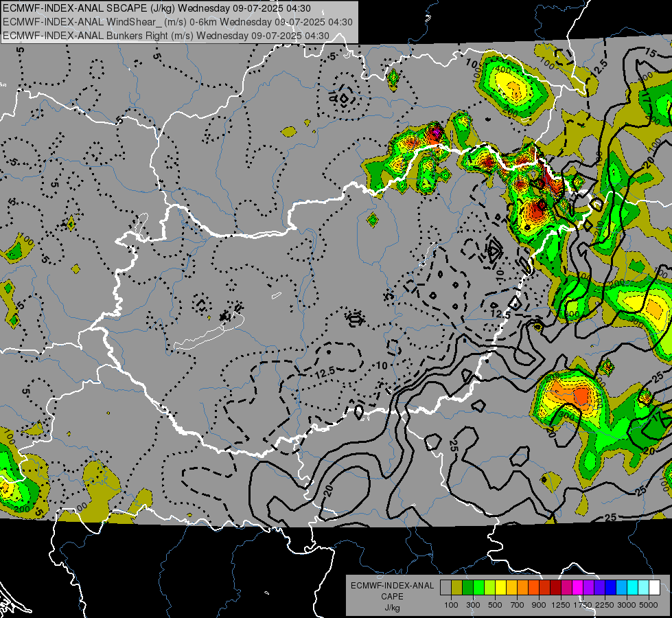The image size is (672, 618).
Task: Click the legend tick label 5000
Action: point(649,605)
